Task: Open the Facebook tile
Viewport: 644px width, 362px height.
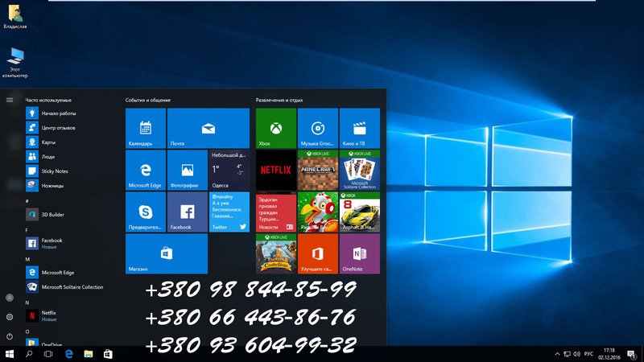Action: (x=188, y=212)
